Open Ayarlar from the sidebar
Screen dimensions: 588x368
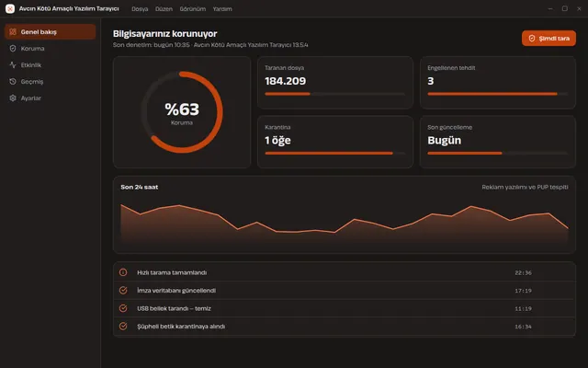click(x=51, y=98)
